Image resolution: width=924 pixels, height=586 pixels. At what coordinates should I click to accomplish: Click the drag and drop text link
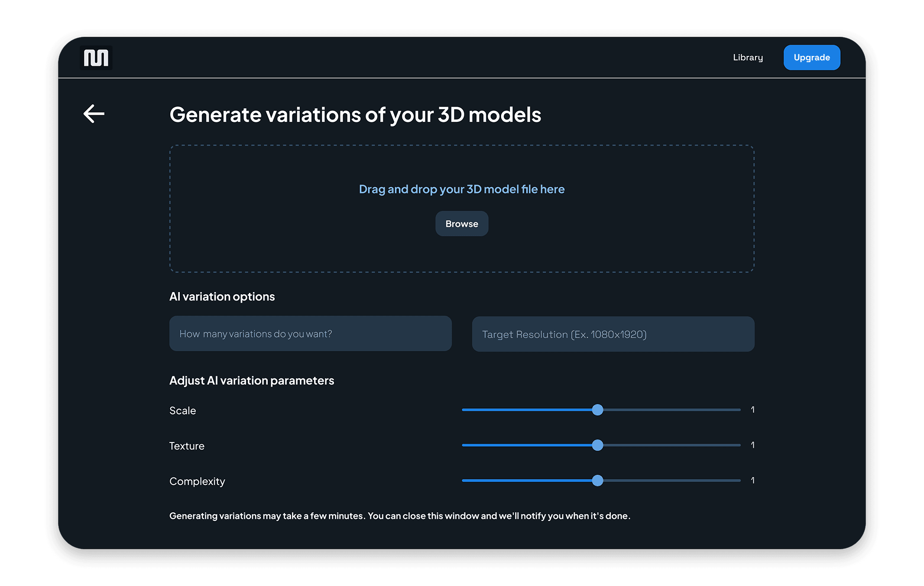click(x=461, y=189)
